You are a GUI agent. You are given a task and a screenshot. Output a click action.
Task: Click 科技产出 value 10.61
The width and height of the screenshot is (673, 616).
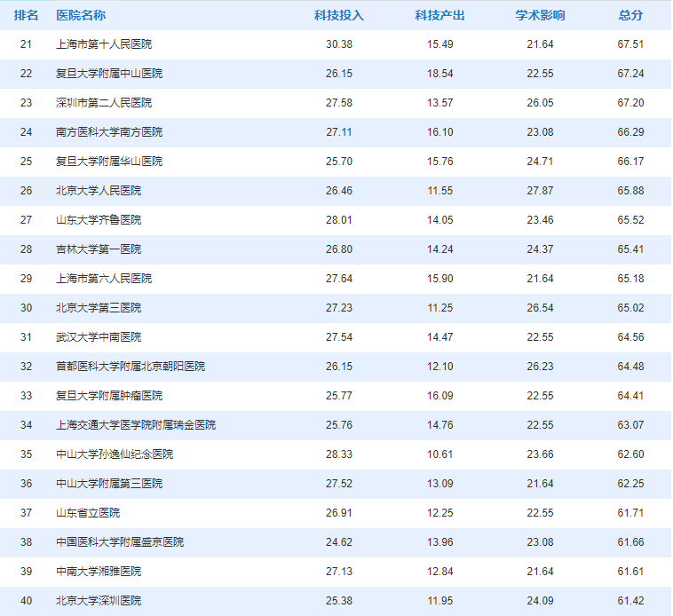[x=440, y=454]
